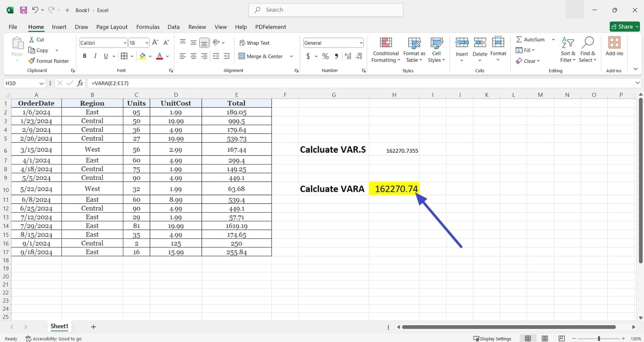644x342 pixels.
Task: Toggle underline formatting
Action: point(105,56)
